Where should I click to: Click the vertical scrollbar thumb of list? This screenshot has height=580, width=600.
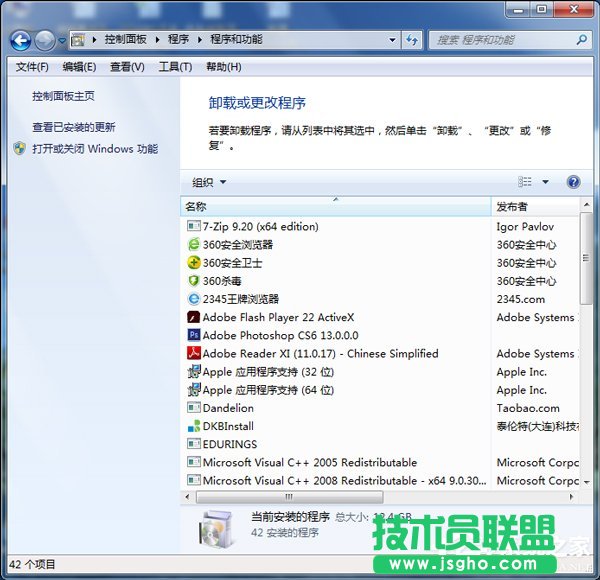click(586, 259)
